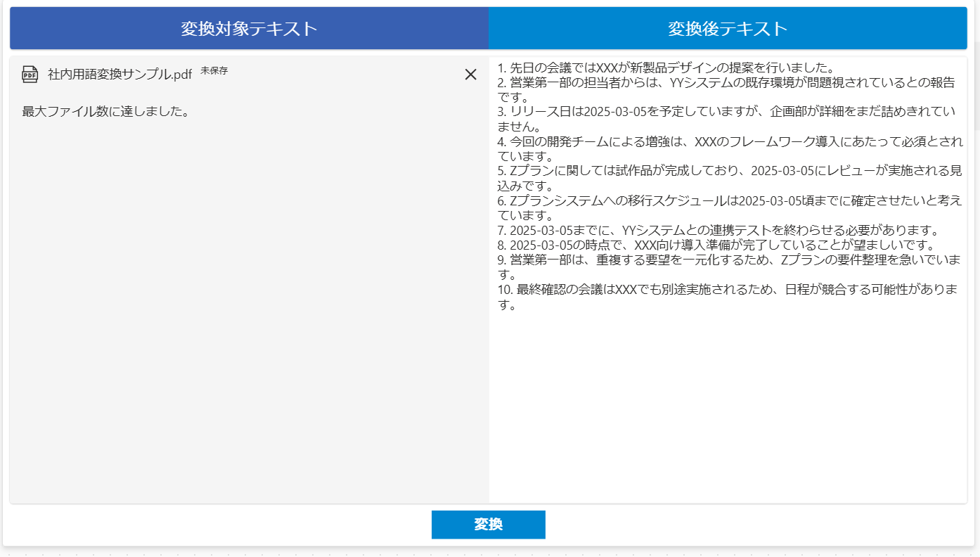Viewport: 980px width, 557px height.
Task: Click the 変換 button
Action: click(489, 525)
